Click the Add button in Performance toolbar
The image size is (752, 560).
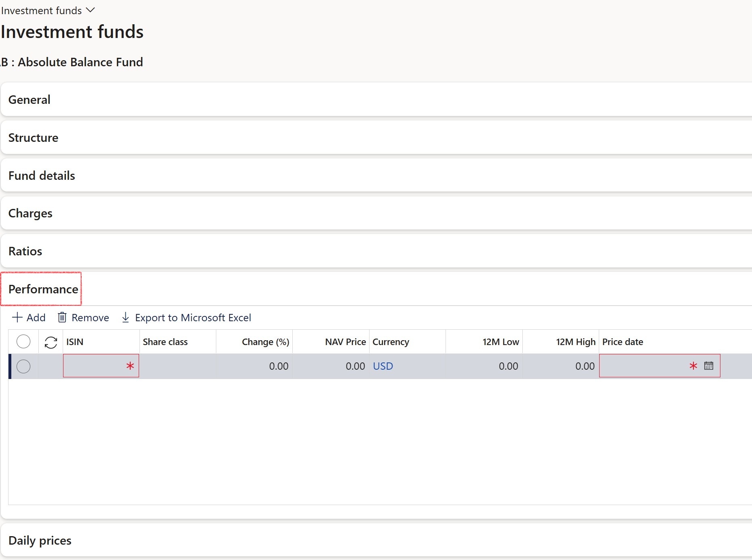[29, 318]
